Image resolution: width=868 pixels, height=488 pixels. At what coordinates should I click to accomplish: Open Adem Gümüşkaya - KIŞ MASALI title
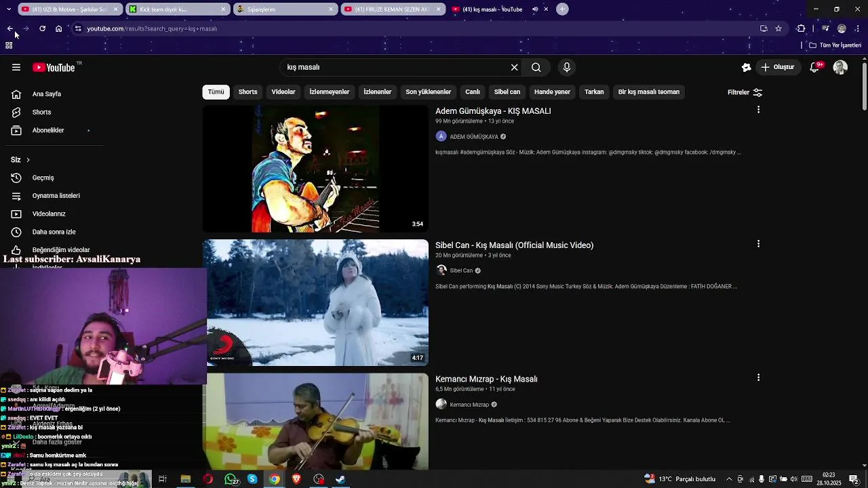(x=493, y=111)
